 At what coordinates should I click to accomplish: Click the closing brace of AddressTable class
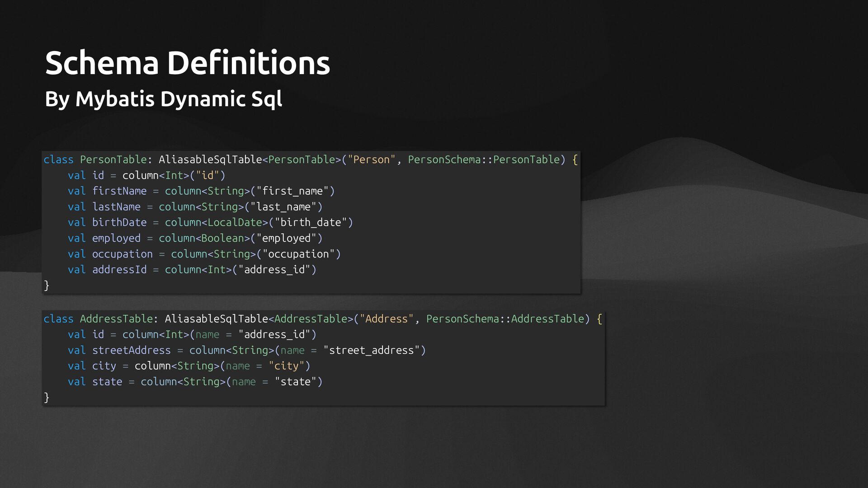(x=47, y=398)
